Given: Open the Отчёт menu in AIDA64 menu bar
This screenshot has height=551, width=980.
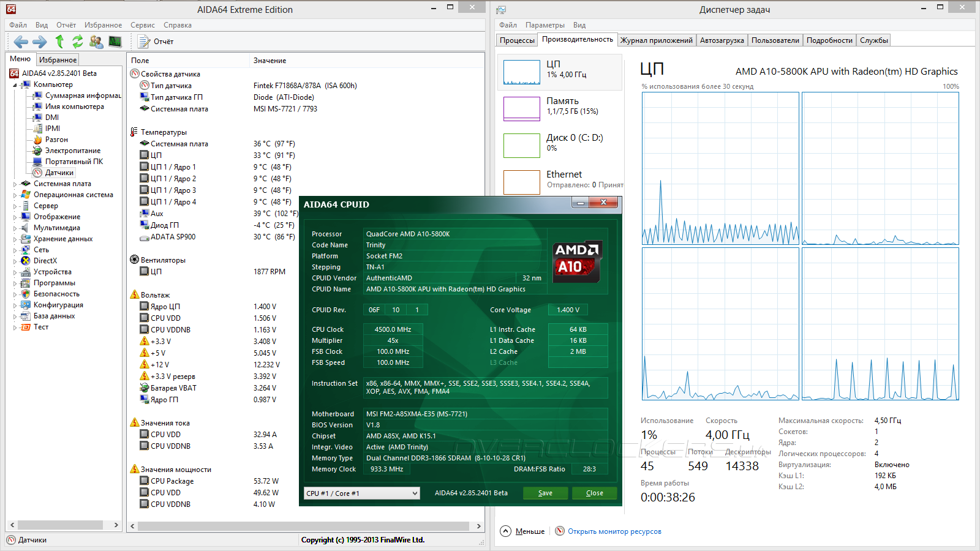Looking at the screenshot, I should click(x=66, y=25).
